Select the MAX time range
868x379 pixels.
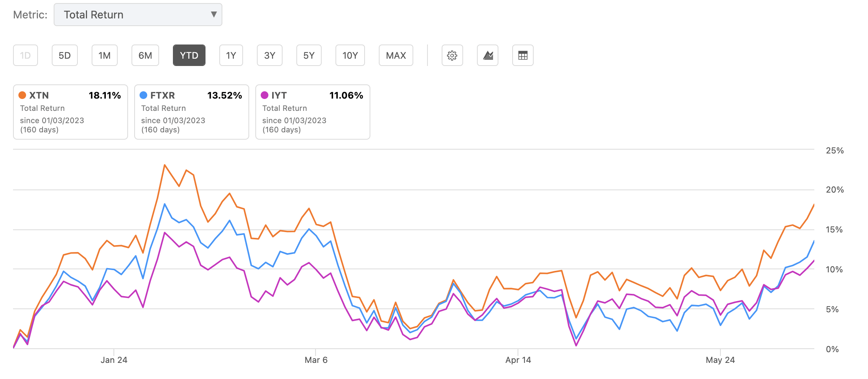coord(396,55)
